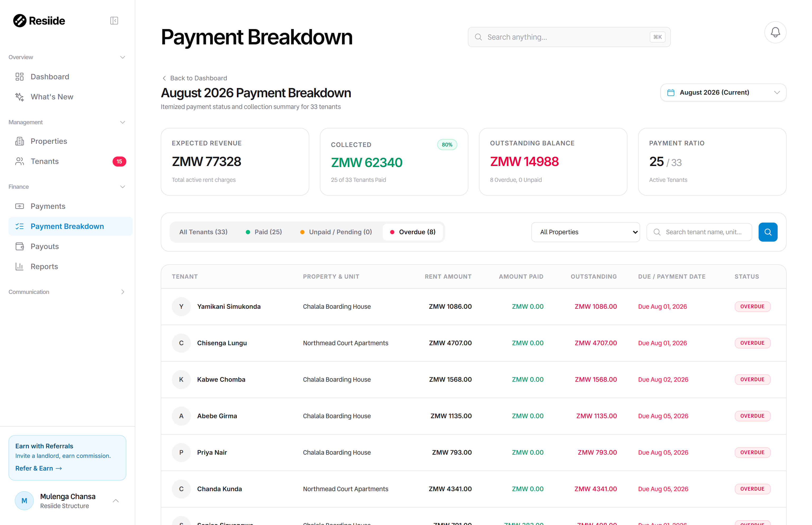Click the Payment Breakdown checklist icon

(20, 226)
